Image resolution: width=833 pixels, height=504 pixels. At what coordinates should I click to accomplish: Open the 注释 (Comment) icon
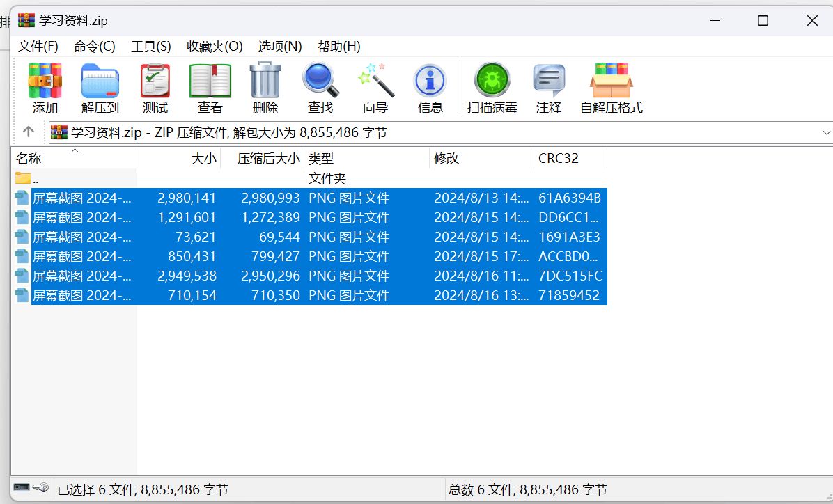coord(549,81)
